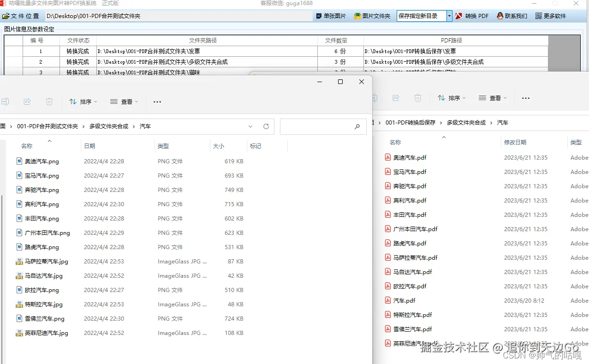589x364 pixels.
Task: Select the 马自达汽车.jpg file icon
Action: (19, 275)
